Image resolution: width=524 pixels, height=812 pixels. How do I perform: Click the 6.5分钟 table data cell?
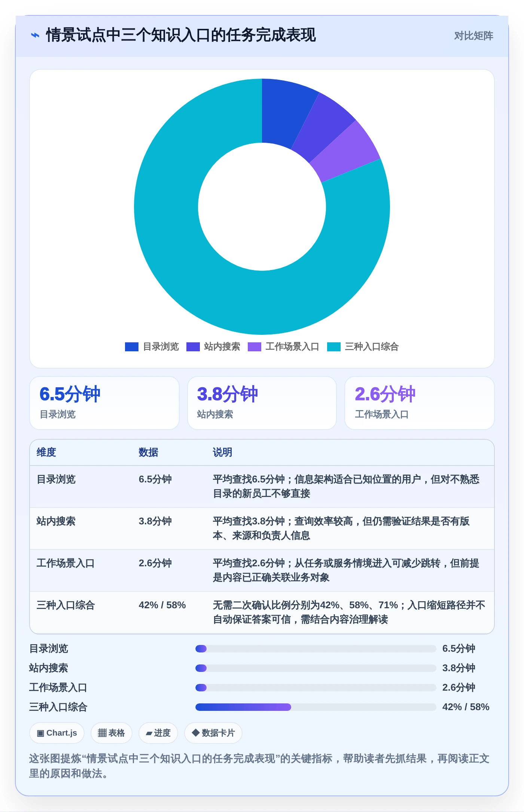pyautogui.click(x=155, y=479)
